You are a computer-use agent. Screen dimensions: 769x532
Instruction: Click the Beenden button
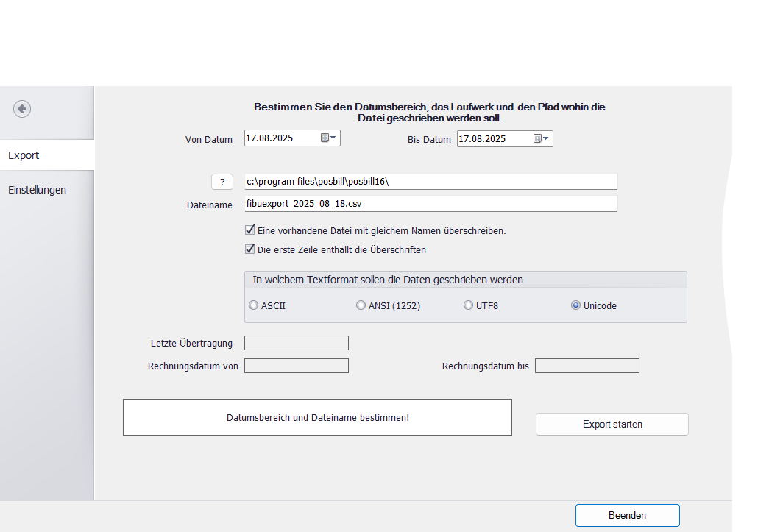(627, 515)
